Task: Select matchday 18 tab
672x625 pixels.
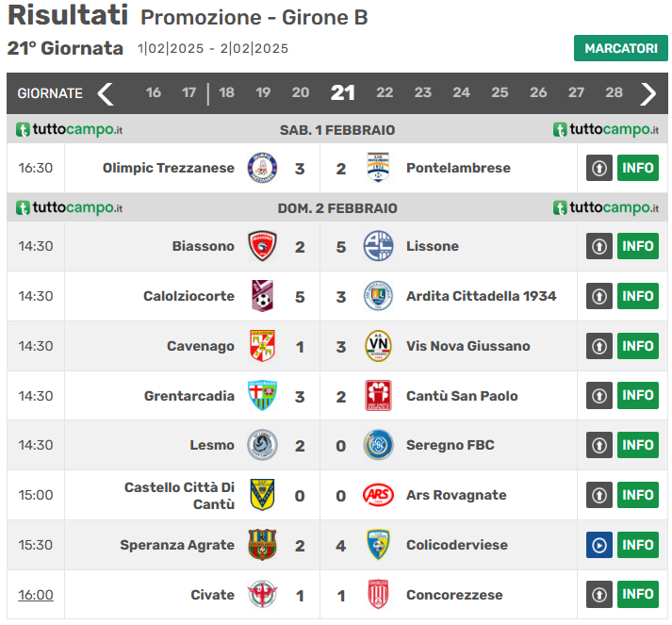Action: pos(226,92)
